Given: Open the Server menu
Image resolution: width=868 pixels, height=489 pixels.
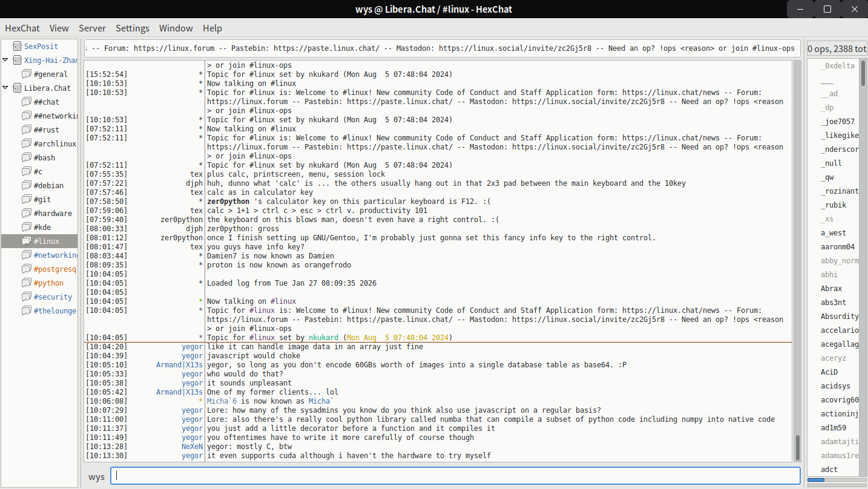Looking at the screenshot, I should (92, 28).
